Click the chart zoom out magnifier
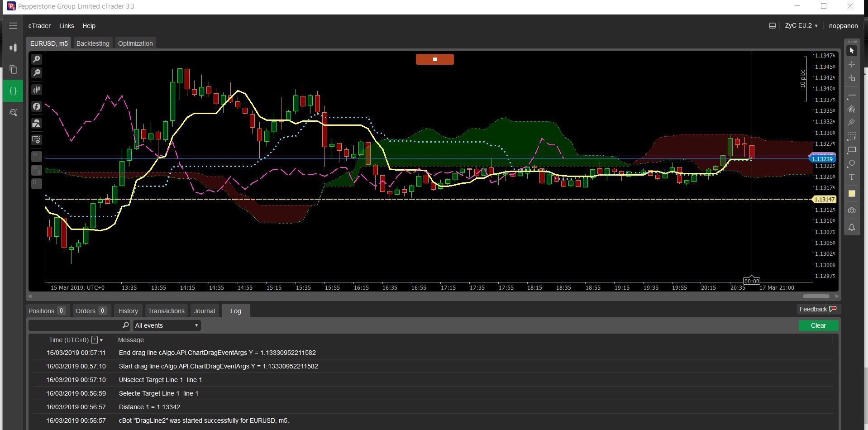The width and height of the screenshot is (868, 430). 37,73
